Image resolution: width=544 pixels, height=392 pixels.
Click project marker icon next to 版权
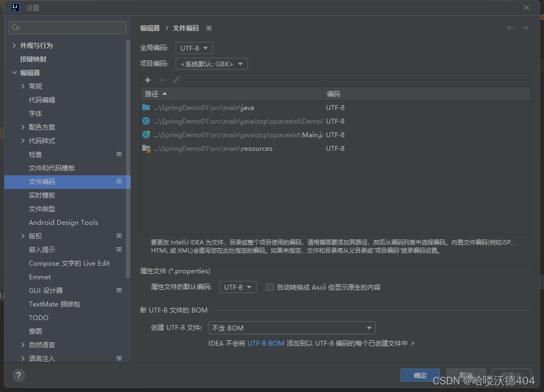click(x=119, y=236)
